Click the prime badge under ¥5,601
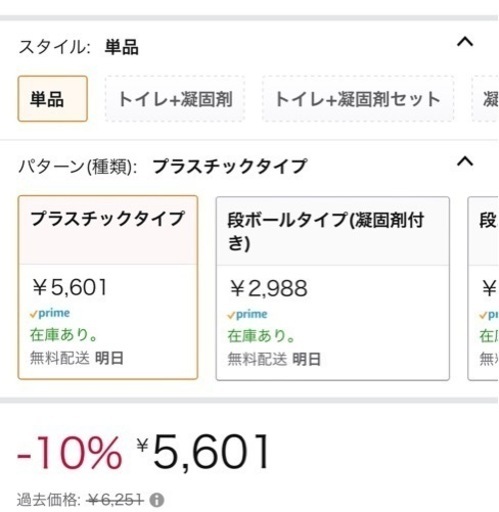Image resolution: width=499 pixels, height=512 pixels. pos(50,313)
